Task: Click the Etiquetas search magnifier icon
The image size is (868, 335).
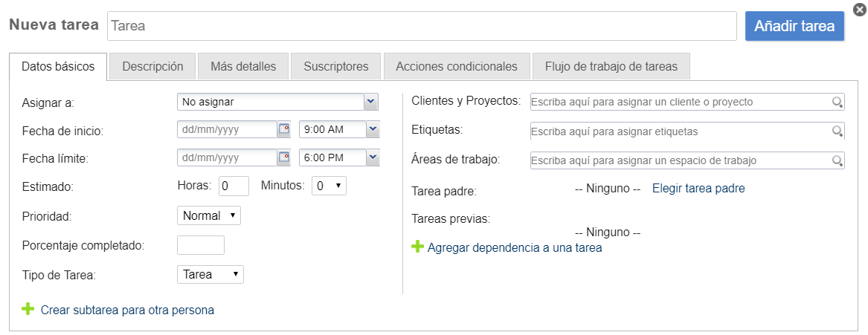Action: click(x=837, y=131)
